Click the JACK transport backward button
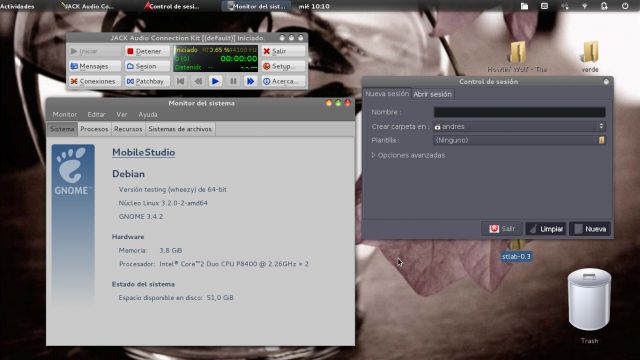This screenshot has width=640, height=360. pos(198,81)
